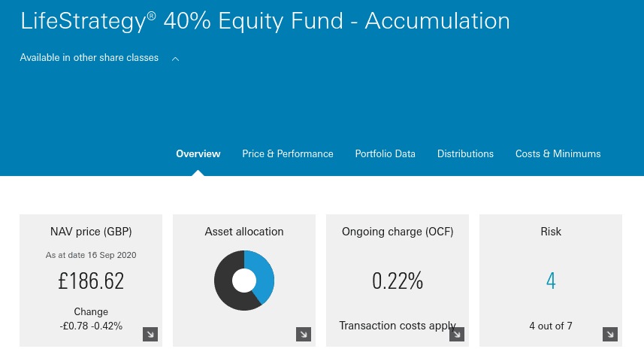Viewport: 644px width, 358px height.
Task: Select the Distributions tab
Action: (465, 153)
